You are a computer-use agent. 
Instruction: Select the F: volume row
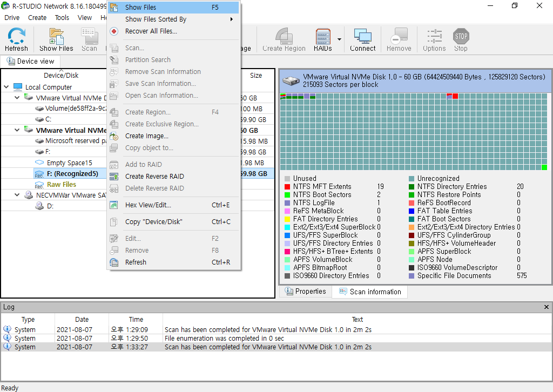point(48,152)
